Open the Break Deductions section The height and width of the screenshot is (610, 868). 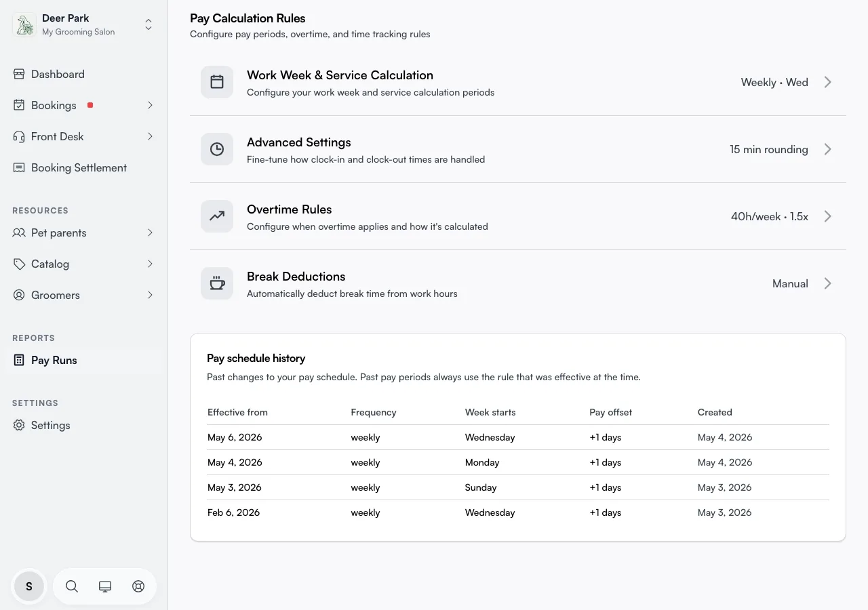pyautogui.click(x=518, y=283)
